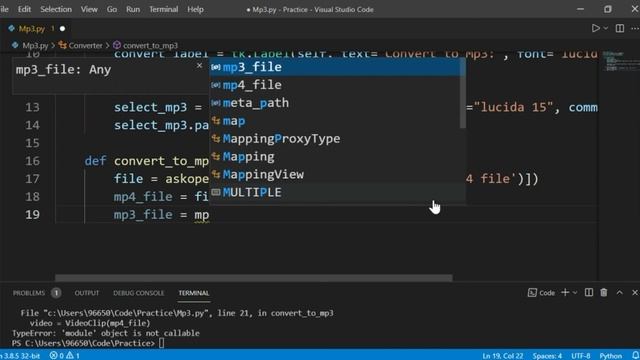Open the Code terminal selector
Screen dimensions: 640x360
tap(542, 293)
